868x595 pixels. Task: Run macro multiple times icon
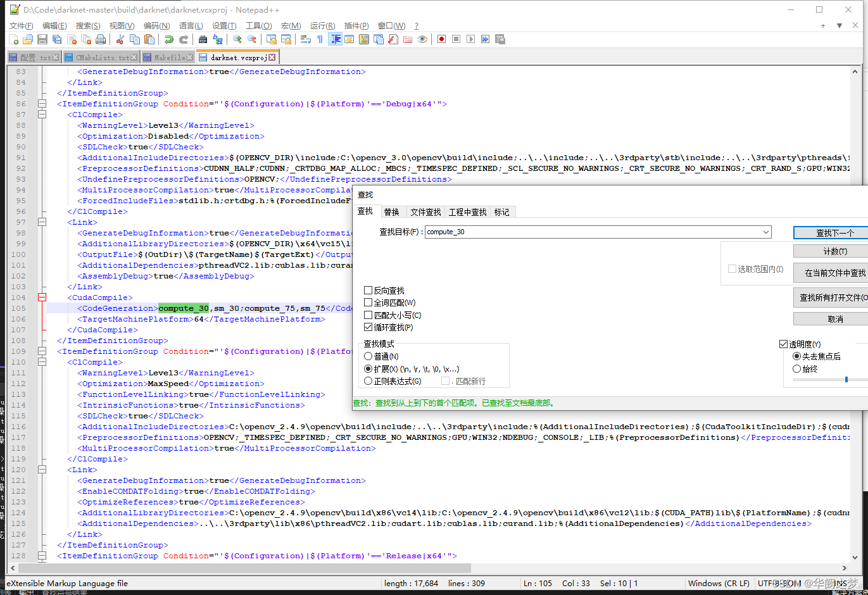pos(486,39)
